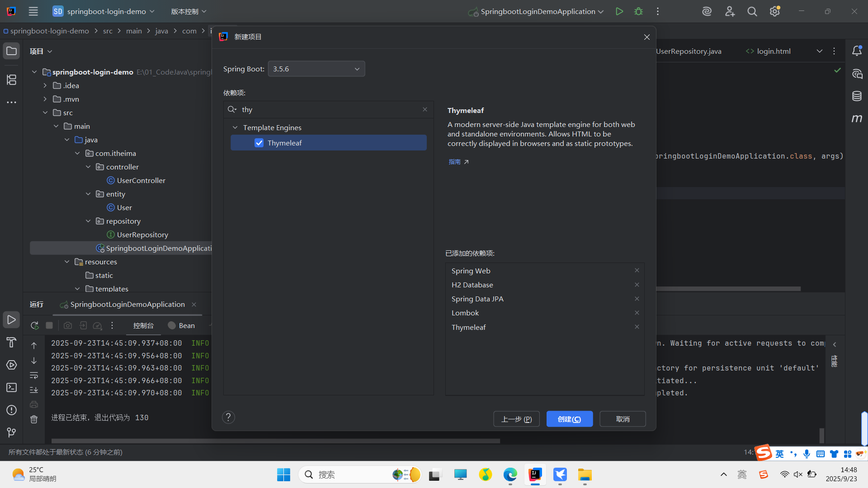Clear console output using the trash icon
This screenshot has height=488, width=868.
(x=34, y=419)
